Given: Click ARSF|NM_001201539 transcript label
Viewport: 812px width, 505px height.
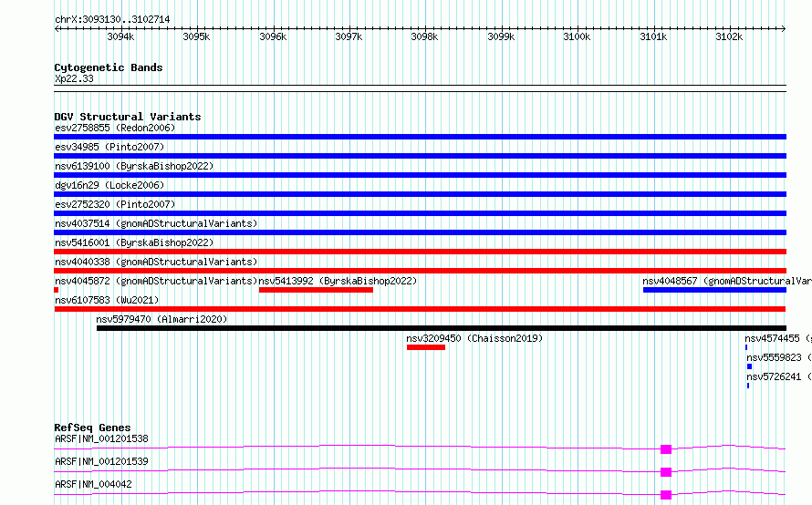Looking at the screenshot, I should [x=101, y=461].
